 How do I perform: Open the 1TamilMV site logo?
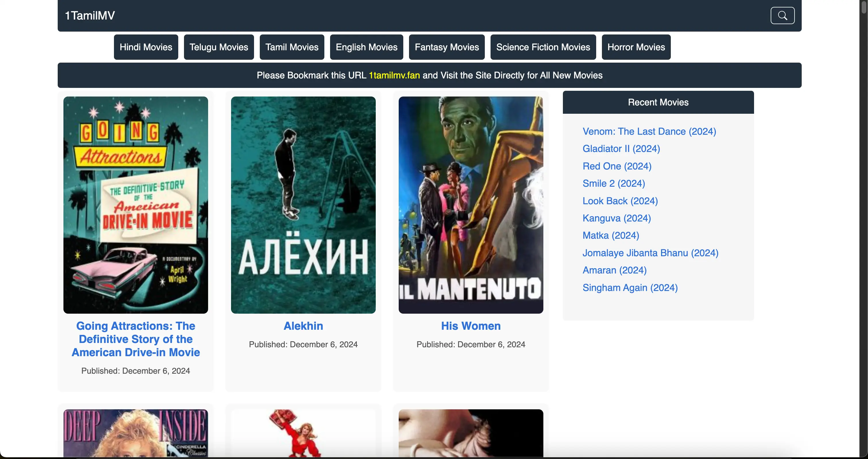(90, 16)
